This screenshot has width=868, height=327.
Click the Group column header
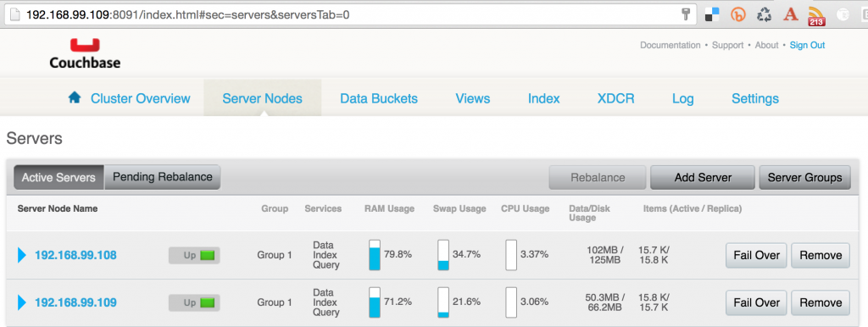275,208
